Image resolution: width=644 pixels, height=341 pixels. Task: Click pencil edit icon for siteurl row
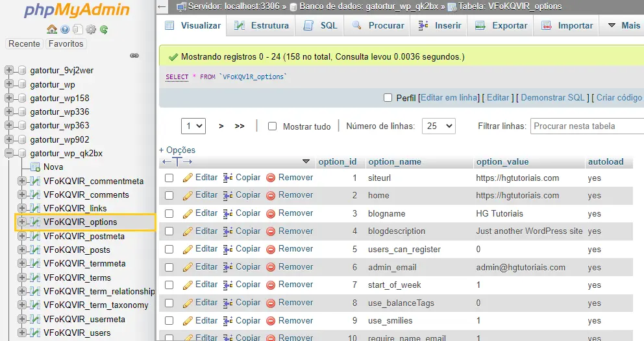(188, 178)
